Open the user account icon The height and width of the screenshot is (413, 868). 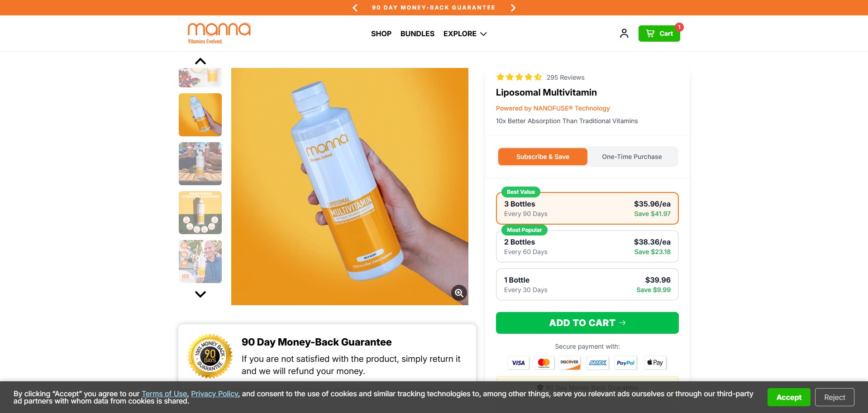[x=624, y=34]
